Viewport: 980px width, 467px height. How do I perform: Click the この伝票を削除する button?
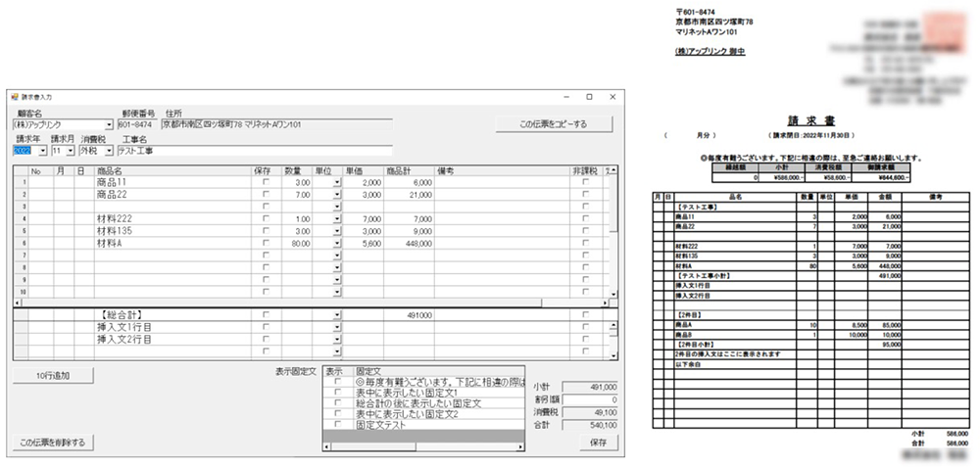pyautogui.click(x=53, y=443)
